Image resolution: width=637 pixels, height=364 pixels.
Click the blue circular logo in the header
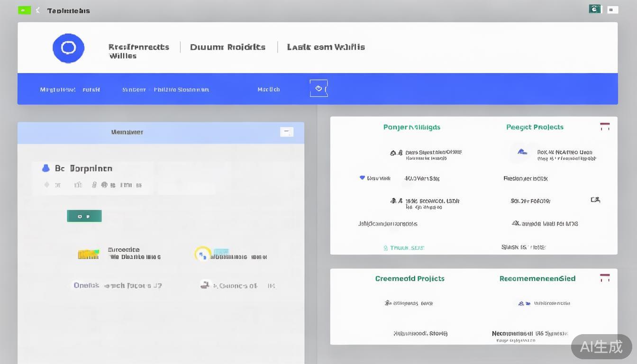pos(69,48)
